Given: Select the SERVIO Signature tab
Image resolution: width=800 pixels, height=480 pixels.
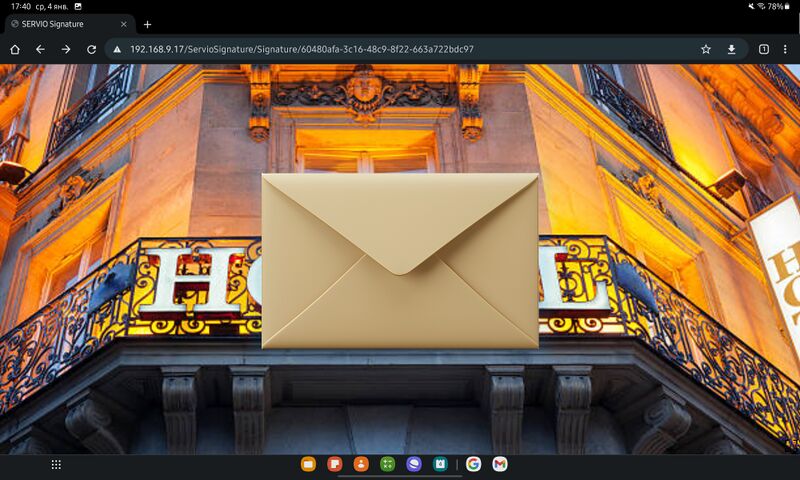Looking at the screenshot, I should (x=60, y=24).
